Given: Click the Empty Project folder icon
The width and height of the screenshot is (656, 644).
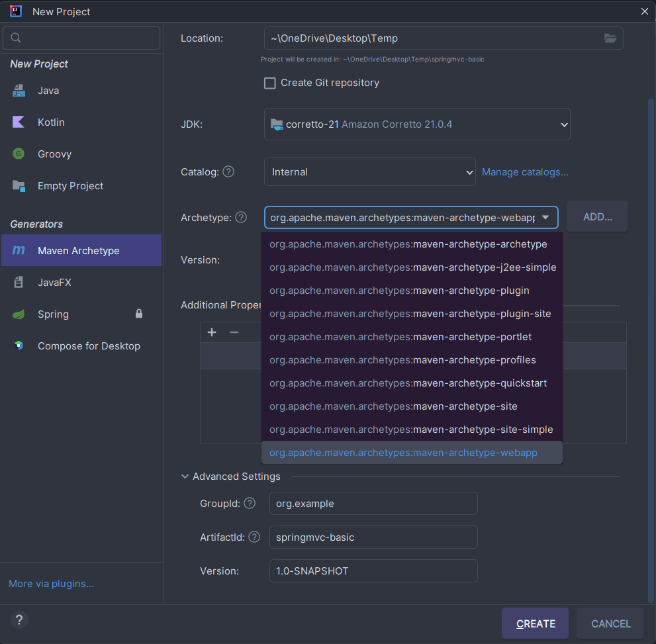Looking at the screenshot, I should (19, 186).
